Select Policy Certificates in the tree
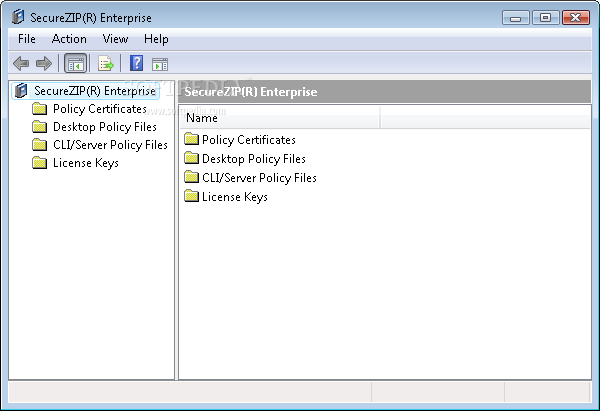Viewport: 600px width, 411px height. pyautogui.click(x=100, y=109)
